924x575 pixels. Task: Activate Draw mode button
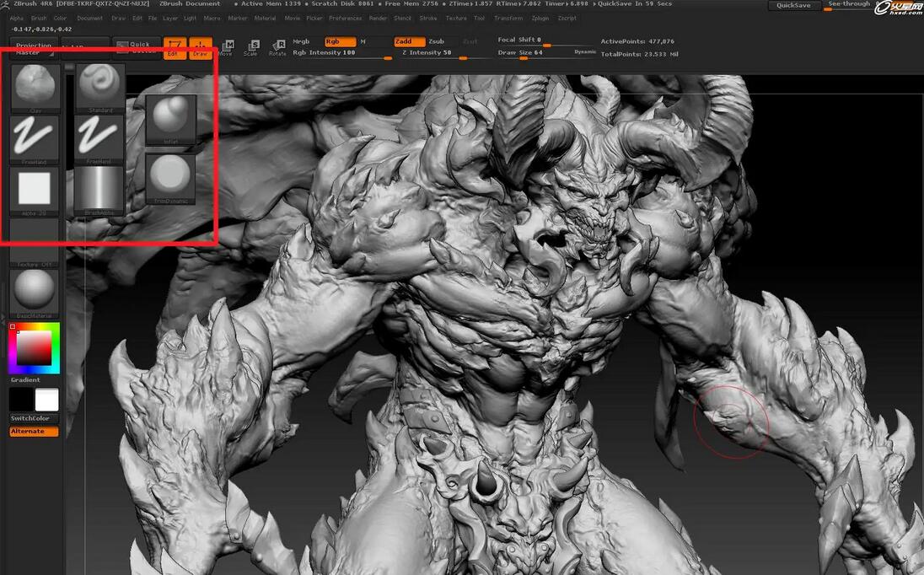(201, 48)
